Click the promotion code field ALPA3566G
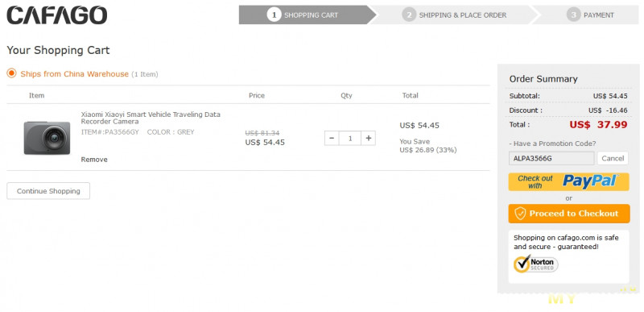Viewport: 644px width, 312px height. (551, 158)
